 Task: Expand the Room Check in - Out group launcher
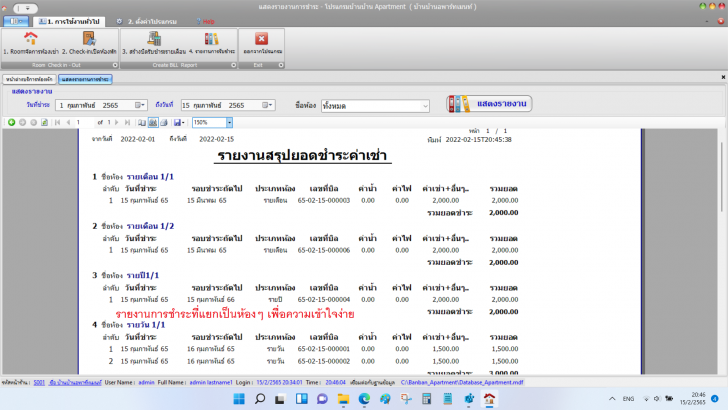(x=115, y=65)
